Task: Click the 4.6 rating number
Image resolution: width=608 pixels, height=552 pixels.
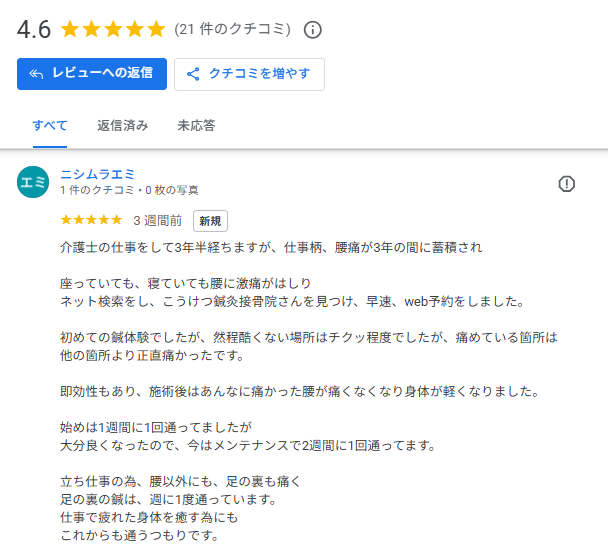Action: [34, 29]
